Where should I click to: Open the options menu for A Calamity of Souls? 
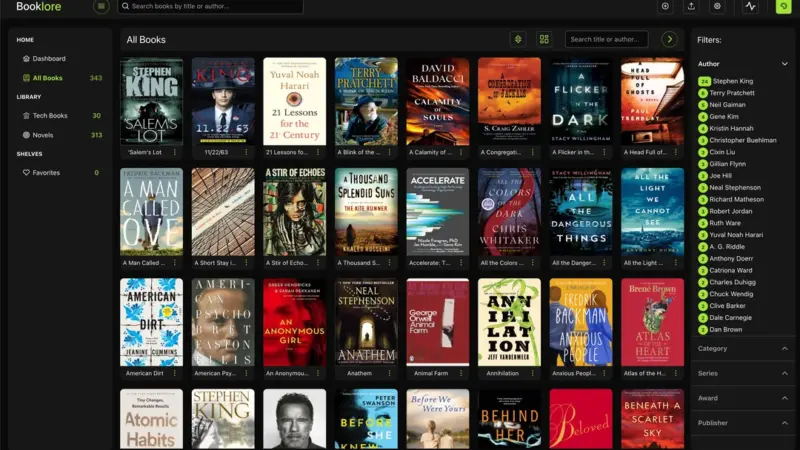[x=461, y=152]
